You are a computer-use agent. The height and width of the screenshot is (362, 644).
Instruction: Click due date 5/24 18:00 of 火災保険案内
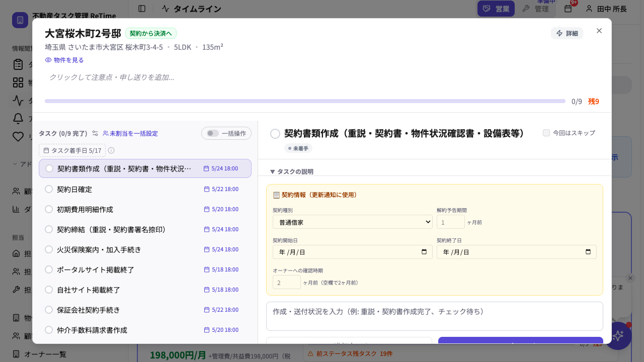(221, 249)
